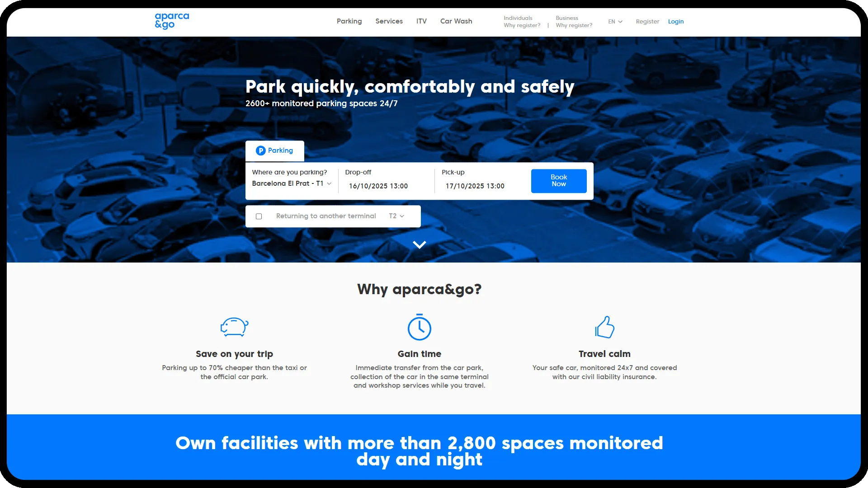Enable the Returning to another terminal checkbox
Screen dimensions: 868x488
point(259,216)
